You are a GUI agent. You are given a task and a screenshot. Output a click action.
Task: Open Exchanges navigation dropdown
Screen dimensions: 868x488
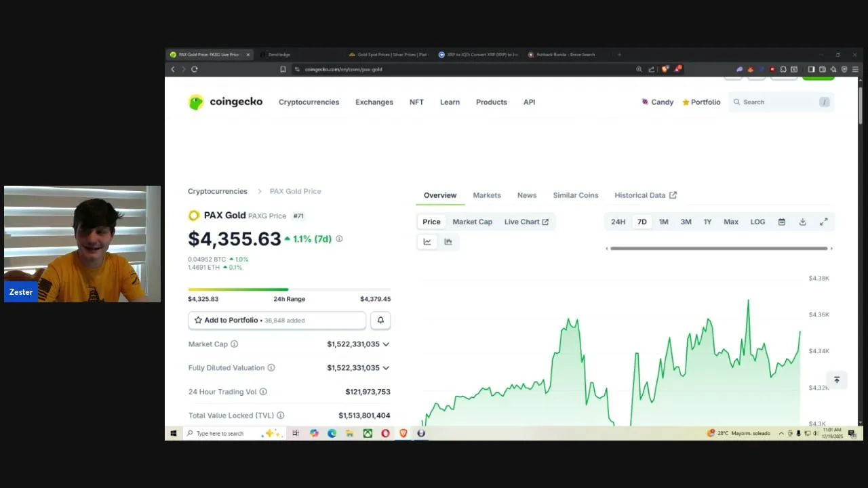click(374, 102)
